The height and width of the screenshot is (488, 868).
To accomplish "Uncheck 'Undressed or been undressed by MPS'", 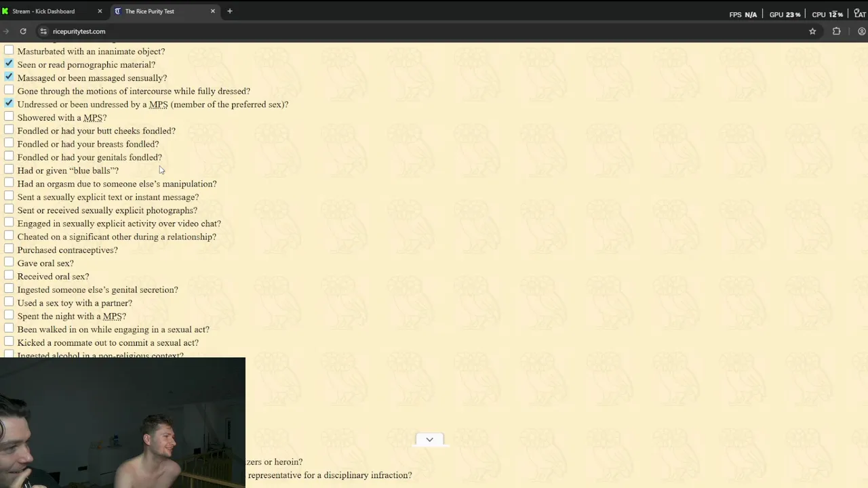I will [9, 104].
